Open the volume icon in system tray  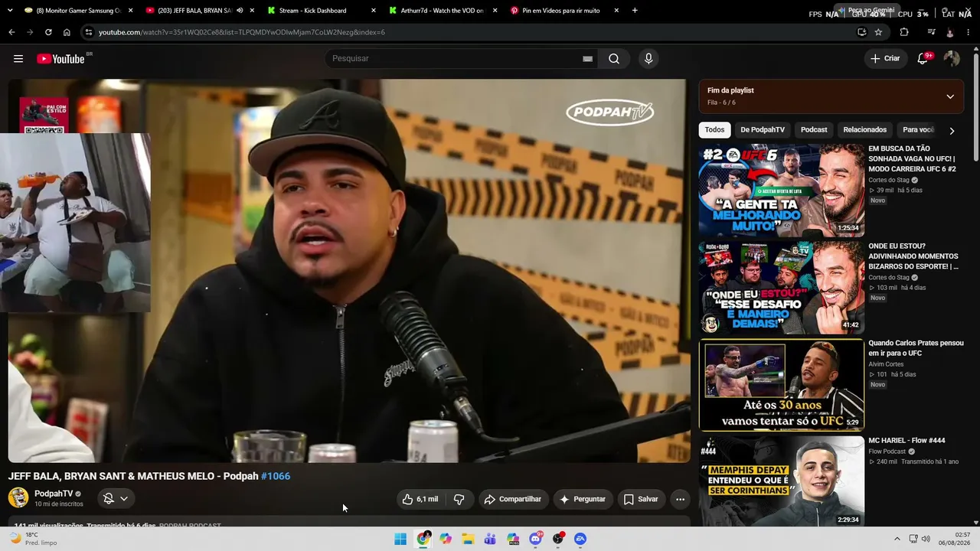(x=926, y=539)
